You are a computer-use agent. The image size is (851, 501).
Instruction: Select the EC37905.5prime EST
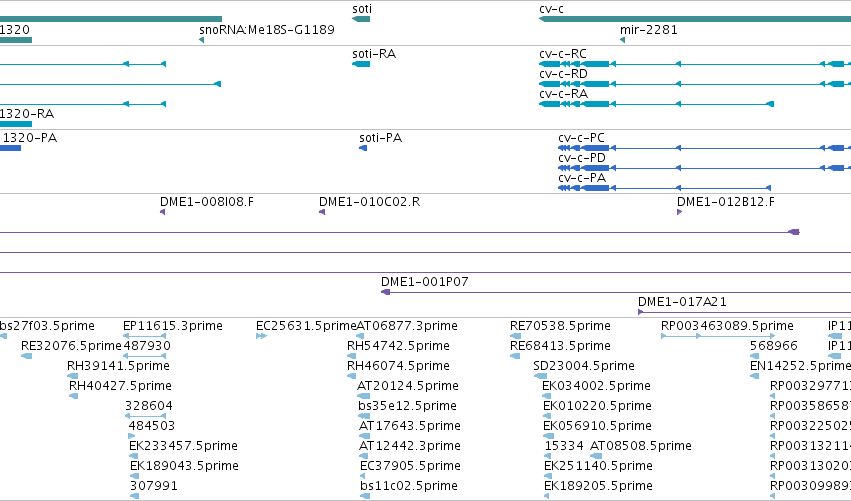410,466
